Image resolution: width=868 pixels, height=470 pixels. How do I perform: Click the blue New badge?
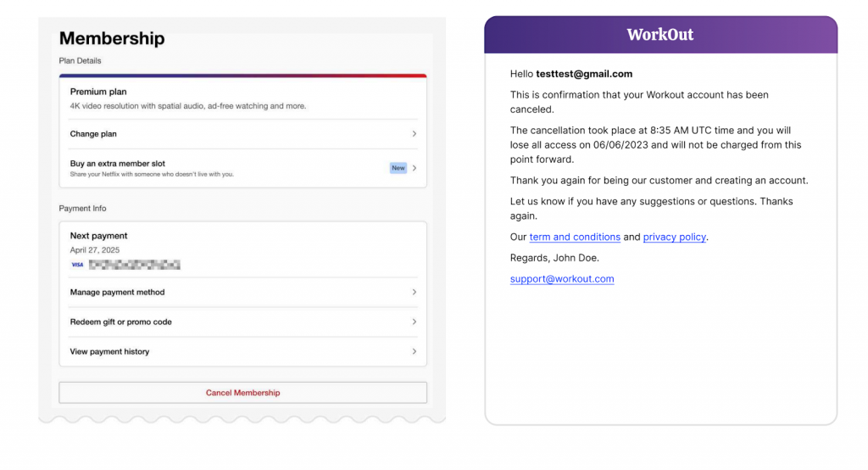click(x=398, y=168)
